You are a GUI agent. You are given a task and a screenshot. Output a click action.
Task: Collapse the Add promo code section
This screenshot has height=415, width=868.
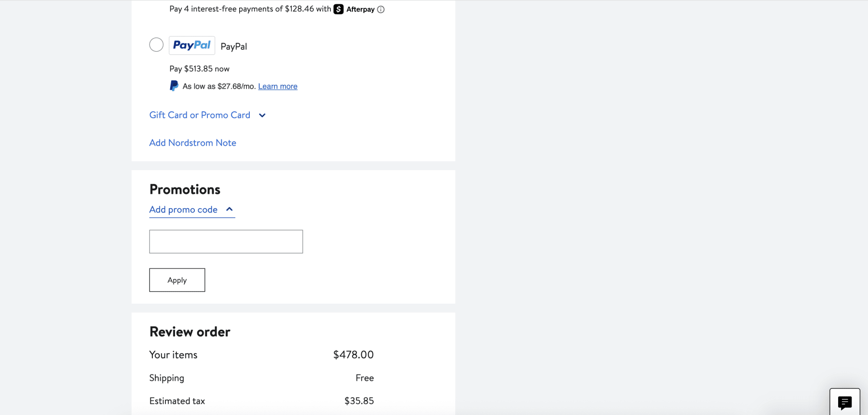pyautogui.click(x=182, y=209)
